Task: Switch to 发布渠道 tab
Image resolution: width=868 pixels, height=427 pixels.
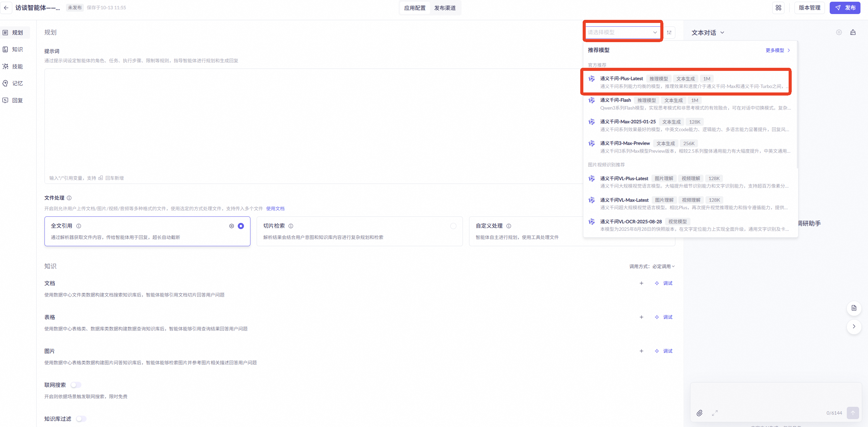Action: (445, 8)
